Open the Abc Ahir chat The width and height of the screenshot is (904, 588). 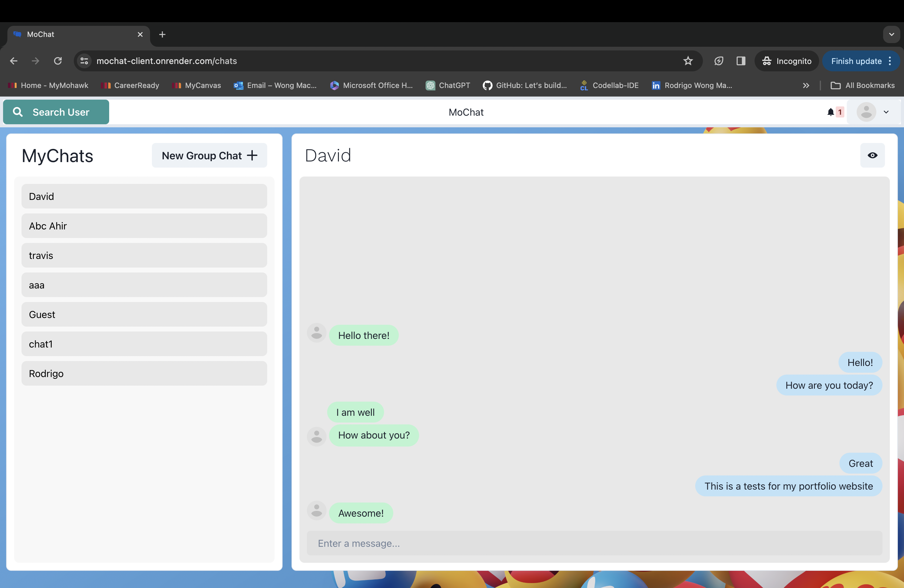coord(144,226)
